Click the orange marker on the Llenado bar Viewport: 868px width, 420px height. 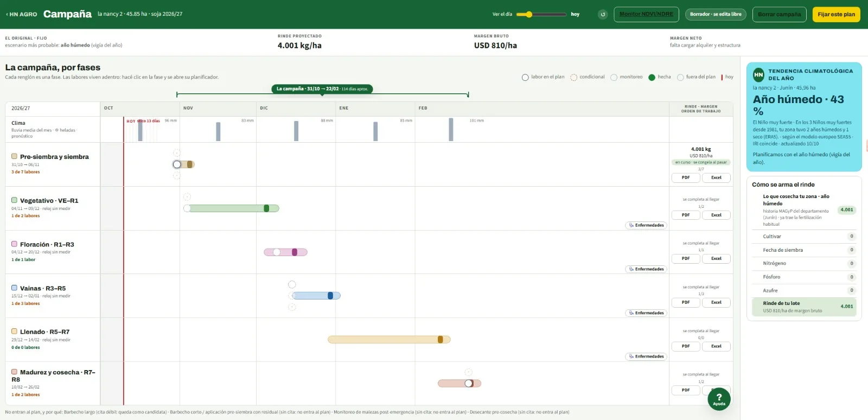[x=441, y=340]
